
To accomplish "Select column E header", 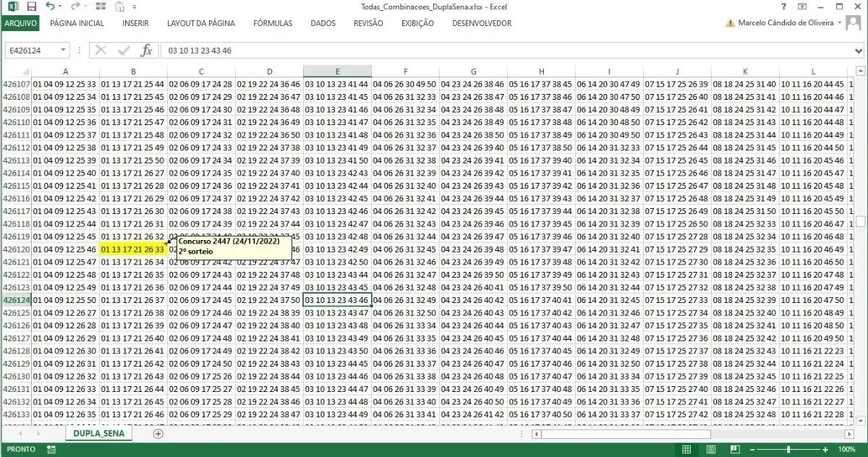I will coord(337,72).
